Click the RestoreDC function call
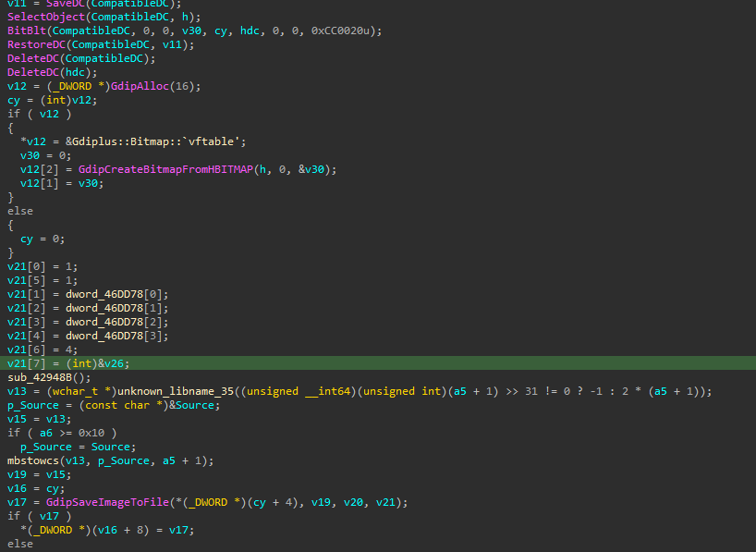Viewport: 756px width, 552px height. click(x=35, y=44)
